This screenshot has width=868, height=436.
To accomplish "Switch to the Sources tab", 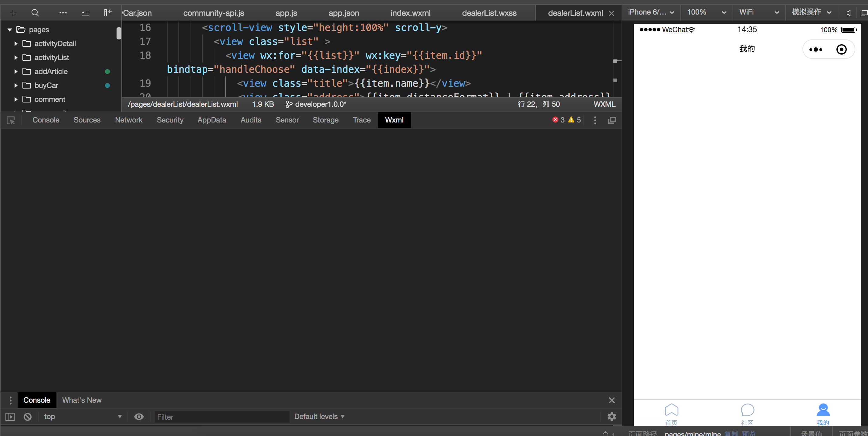I will coord(87,120).
